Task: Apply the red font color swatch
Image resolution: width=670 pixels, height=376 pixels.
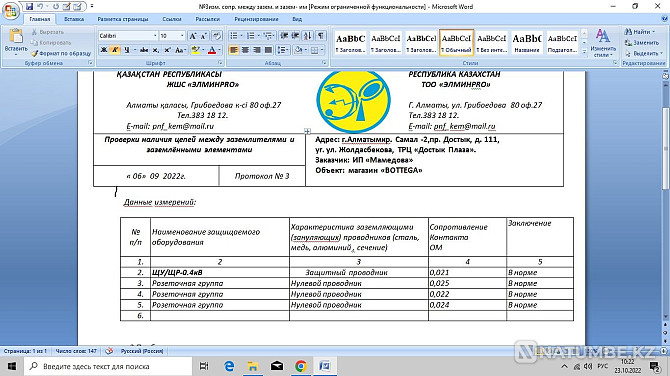Action: (x=212, y=50)
